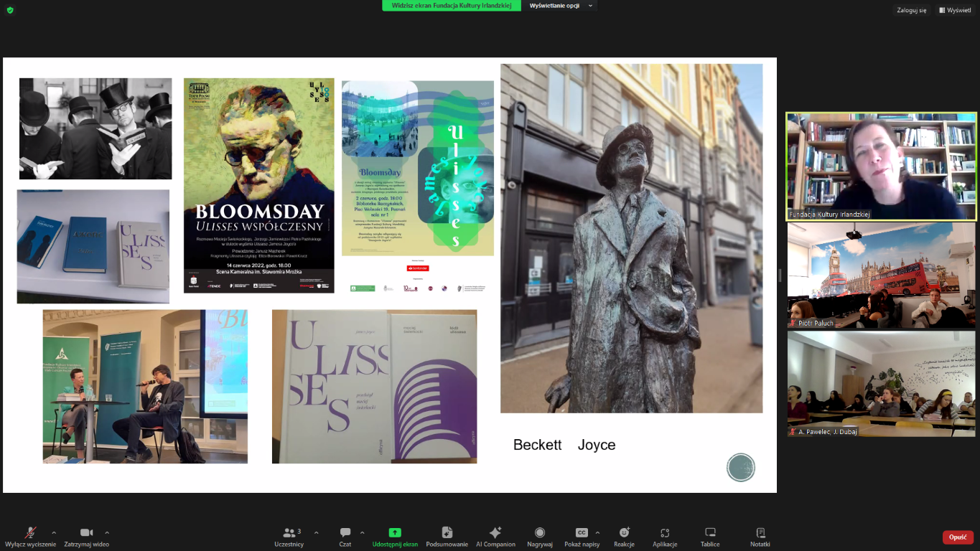
Task: Open the Czat chat panel
Action: pyautogui.click(x=345, y=536)
